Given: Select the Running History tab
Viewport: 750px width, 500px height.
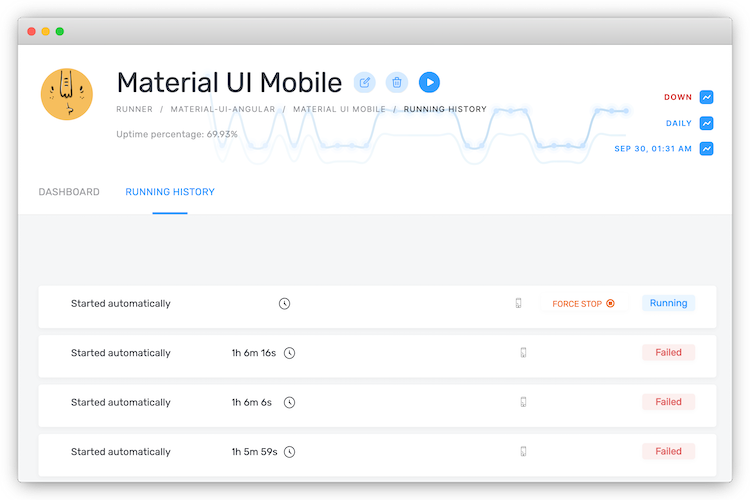Looking at the screenshot, I should (170, 192).
